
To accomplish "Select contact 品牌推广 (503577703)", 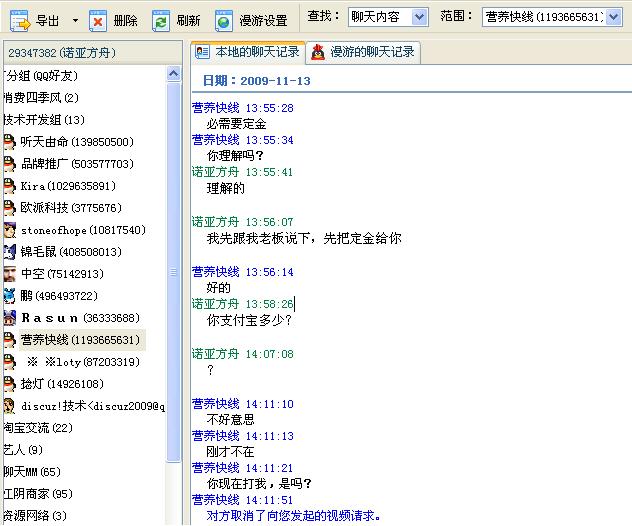I will point(77,164).
